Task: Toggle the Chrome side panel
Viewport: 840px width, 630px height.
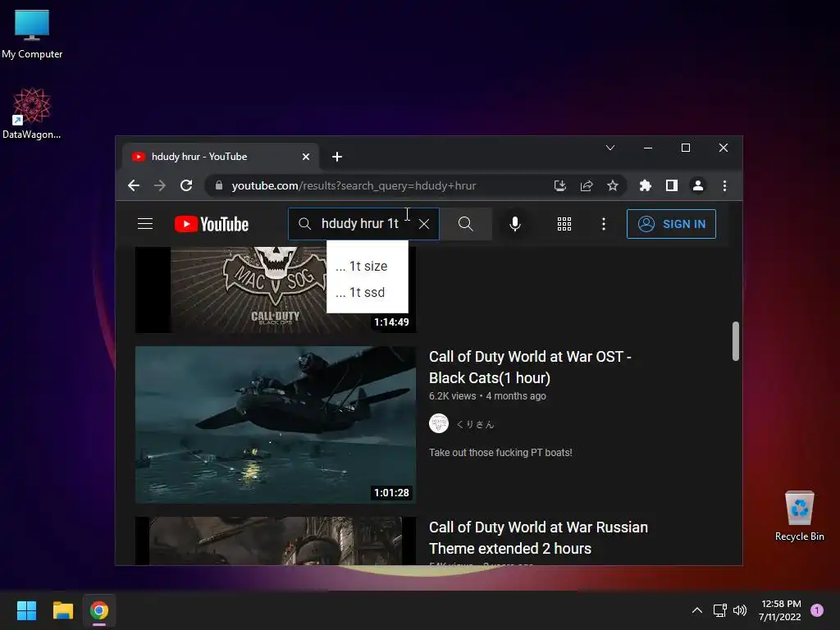Action: 671,185
